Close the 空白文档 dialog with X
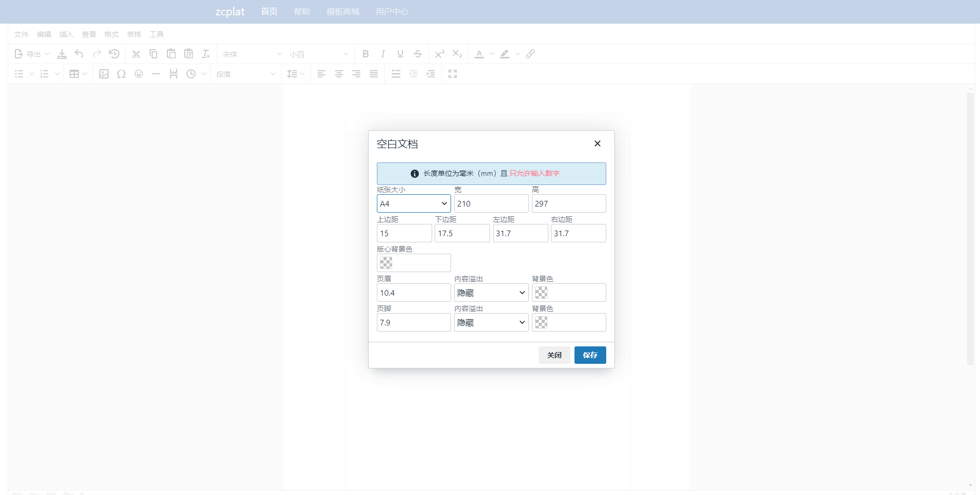This screenshot has height=495, width=980. [598, 143]
